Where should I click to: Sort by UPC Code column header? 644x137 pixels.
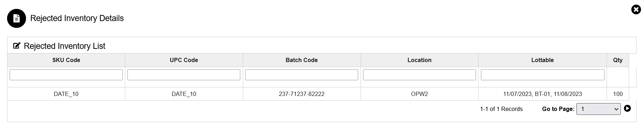click(184, 60)
